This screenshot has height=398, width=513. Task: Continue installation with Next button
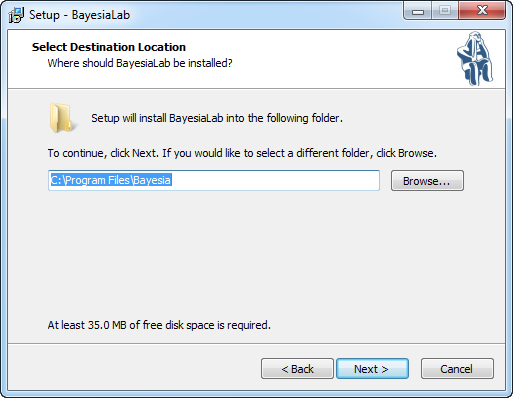coord(372,369)
